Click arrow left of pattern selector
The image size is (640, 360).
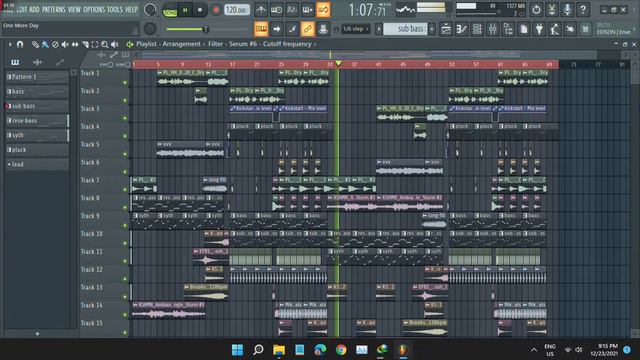(379, 29)
